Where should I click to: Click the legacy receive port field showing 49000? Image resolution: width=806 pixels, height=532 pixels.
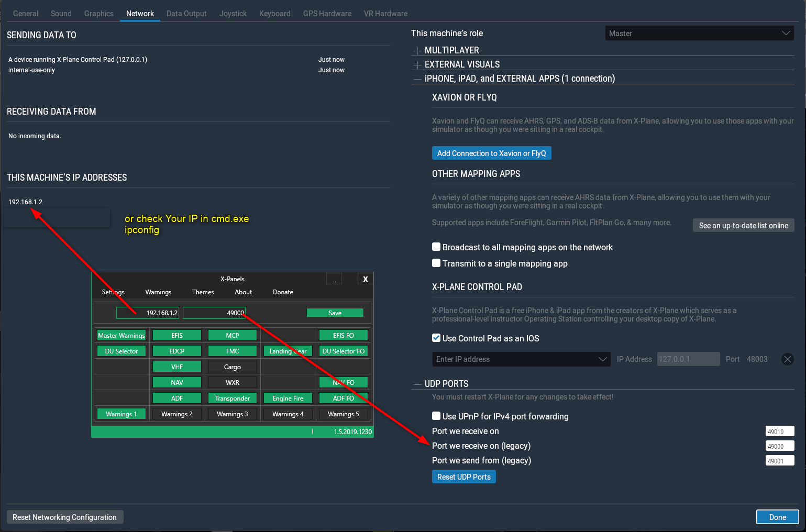pyautogui.click(x=780, y=446)
